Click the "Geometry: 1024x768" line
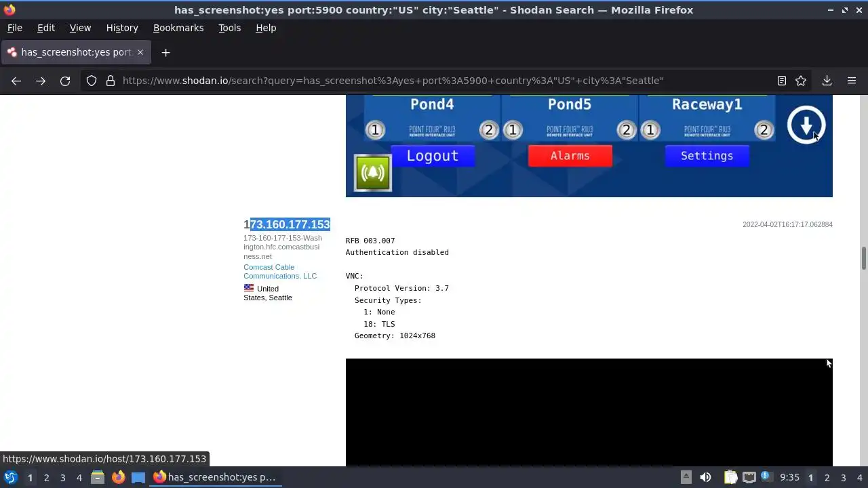Screen dimensions: 868x488 (395, 335)
